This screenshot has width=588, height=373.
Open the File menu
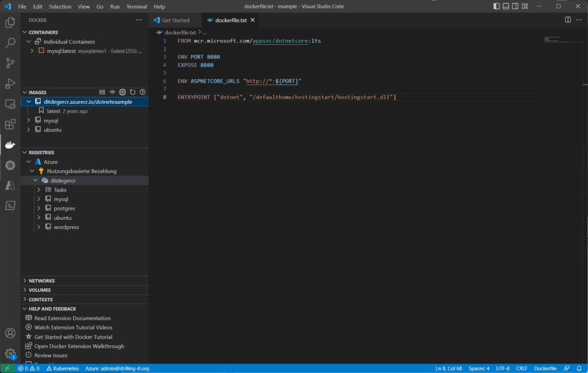pos(22,6)
